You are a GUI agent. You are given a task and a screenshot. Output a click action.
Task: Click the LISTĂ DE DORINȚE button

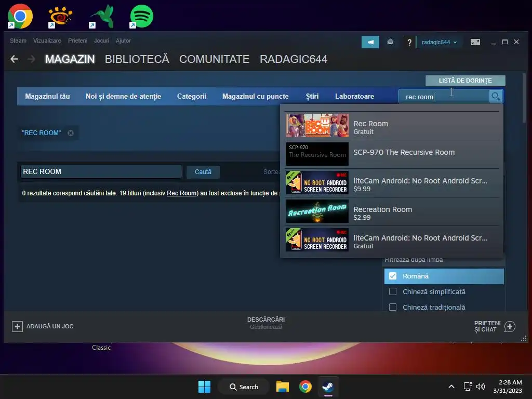click(x=465, y=81)
